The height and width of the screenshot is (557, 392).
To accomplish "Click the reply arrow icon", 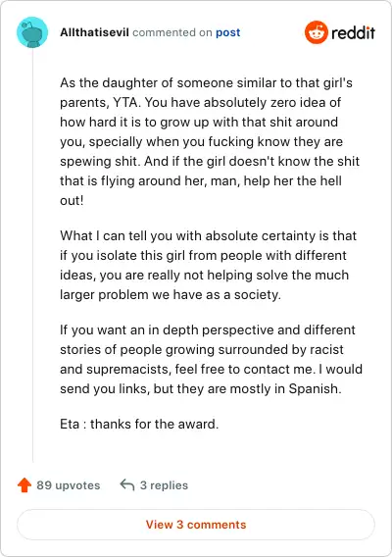I will tap(127, 484).
